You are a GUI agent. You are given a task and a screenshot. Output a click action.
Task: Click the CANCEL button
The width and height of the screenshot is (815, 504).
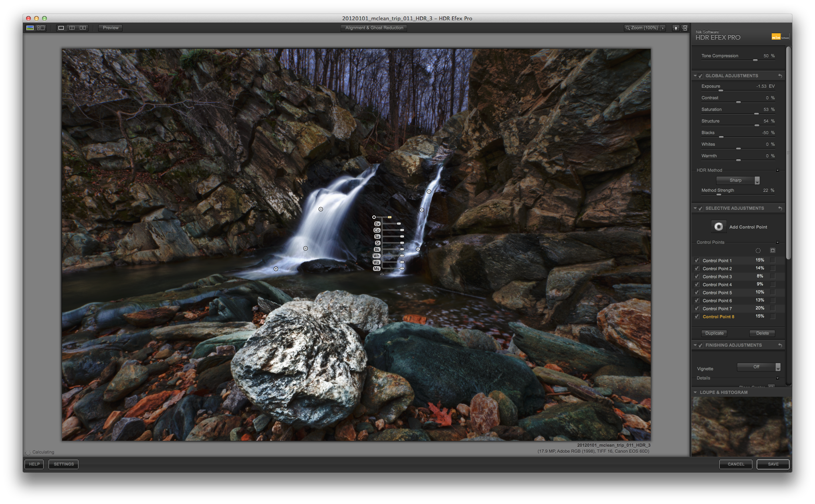736,464
